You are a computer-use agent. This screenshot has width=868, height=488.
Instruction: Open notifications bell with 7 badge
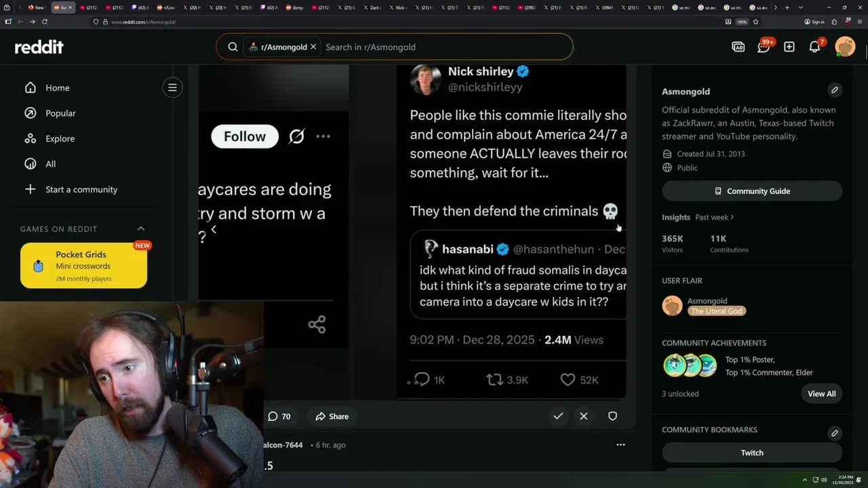click(815, 46)
